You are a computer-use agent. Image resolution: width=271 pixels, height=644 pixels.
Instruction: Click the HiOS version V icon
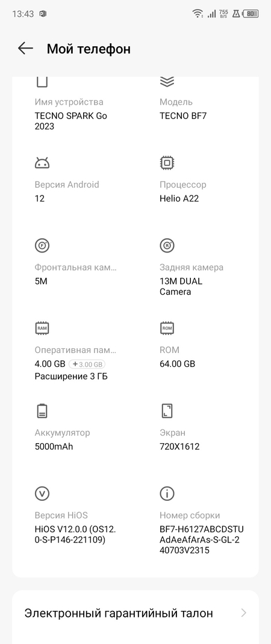coord(42,493)
